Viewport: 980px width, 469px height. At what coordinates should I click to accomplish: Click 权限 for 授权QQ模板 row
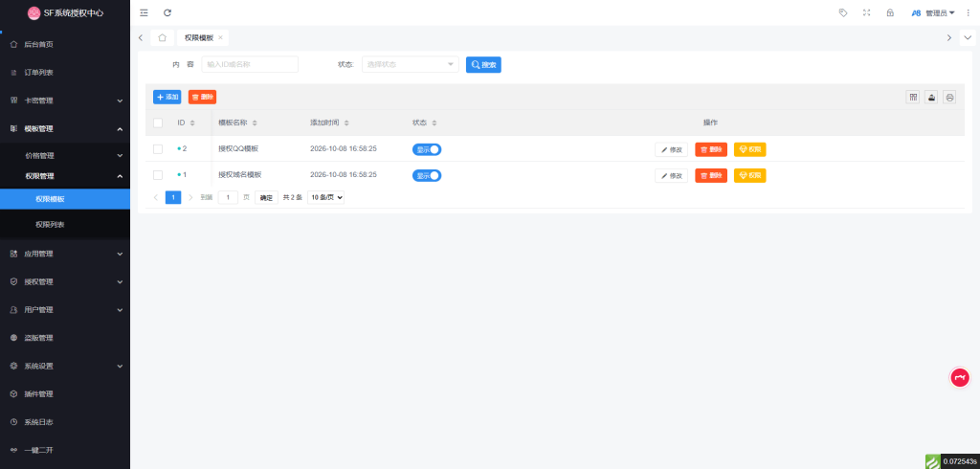(750, 149)
